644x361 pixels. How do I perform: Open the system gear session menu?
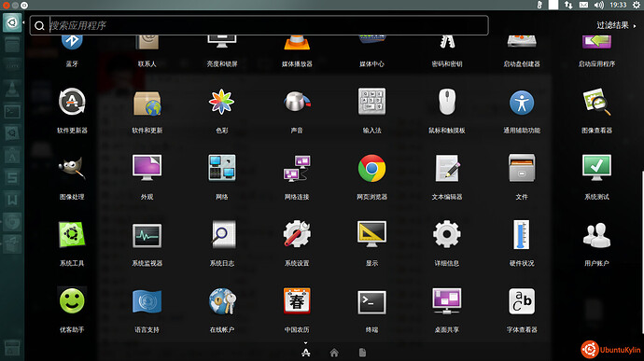pos(637,5)
